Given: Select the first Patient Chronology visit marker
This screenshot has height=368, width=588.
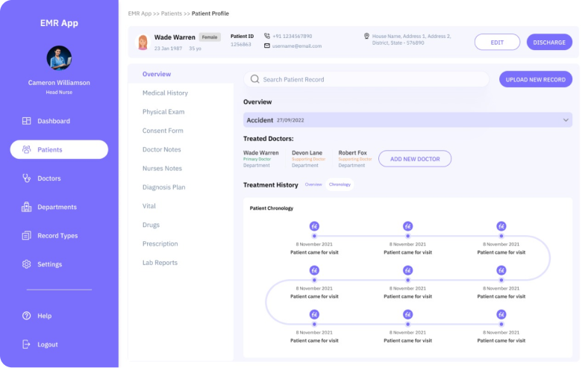Looking at the screenshot, I should click(314, 226).
